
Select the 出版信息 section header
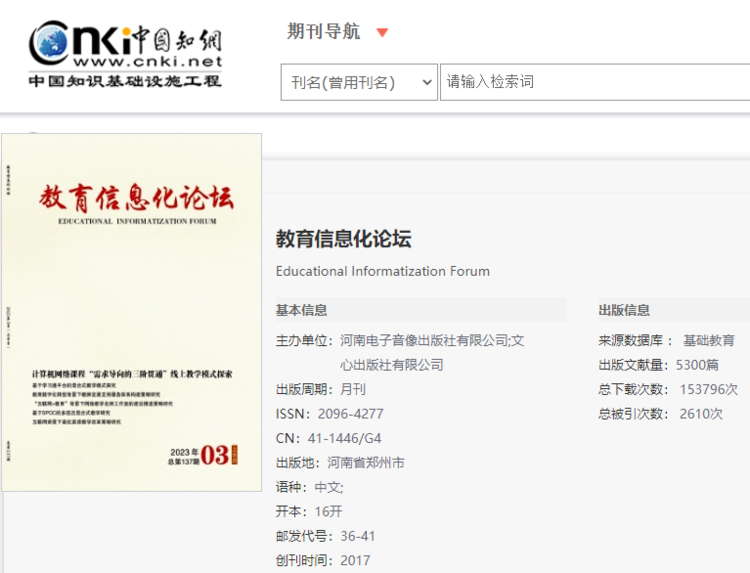tap(624, 310)
